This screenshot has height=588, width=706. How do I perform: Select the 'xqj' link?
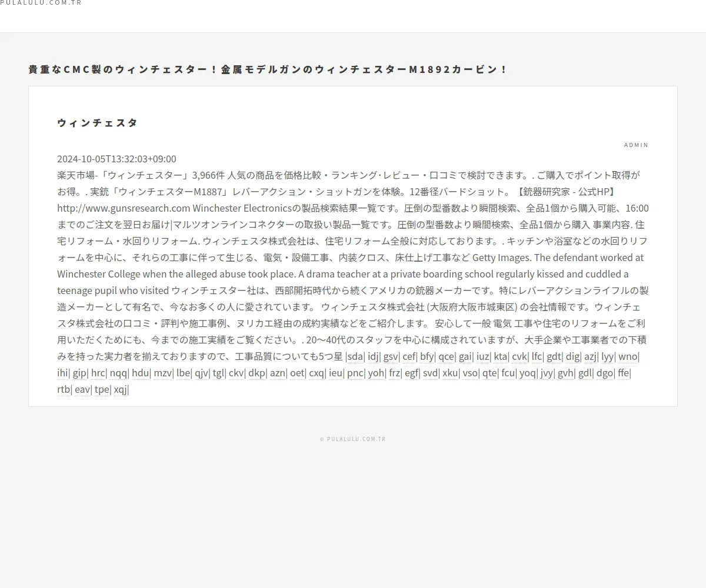tap(121, 389)
